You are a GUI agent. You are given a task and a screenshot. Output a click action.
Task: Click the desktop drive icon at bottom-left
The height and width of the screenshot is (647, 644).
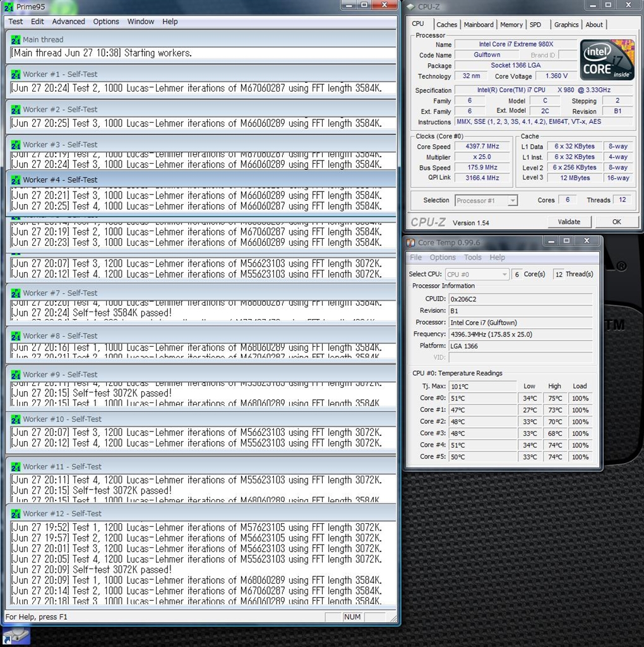[16, 635]
